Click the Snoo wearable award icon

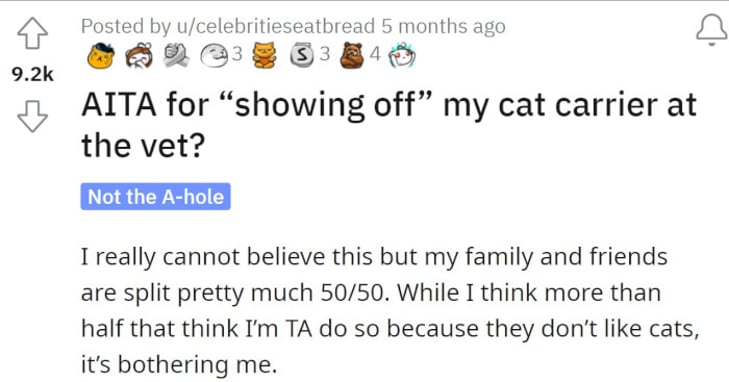point(402,55)
